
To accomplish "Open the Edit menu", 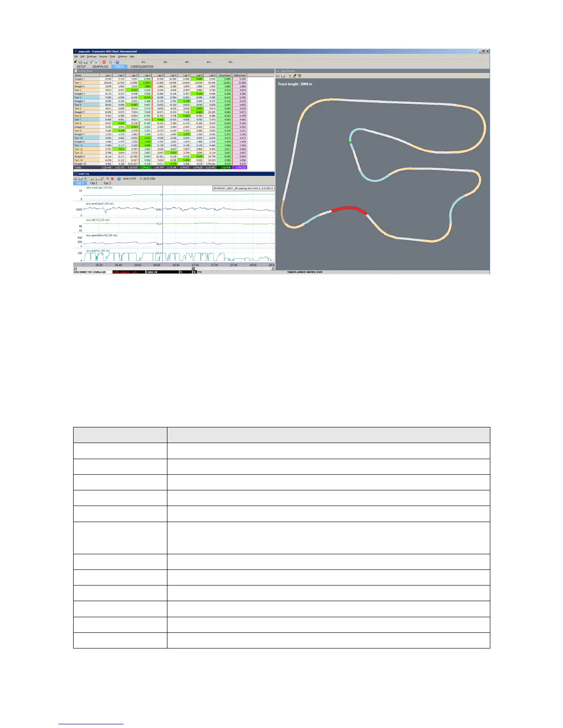I will click(x=82, y=57).
